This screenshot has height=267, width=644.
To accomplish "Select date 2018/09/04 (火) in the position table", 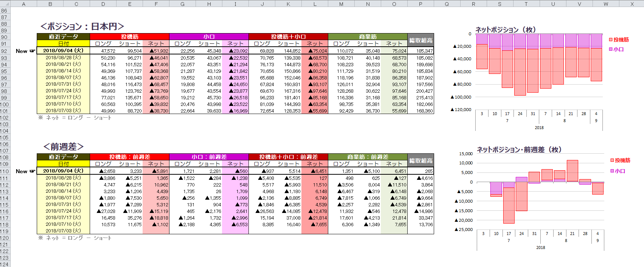I will tap(63, 51).
